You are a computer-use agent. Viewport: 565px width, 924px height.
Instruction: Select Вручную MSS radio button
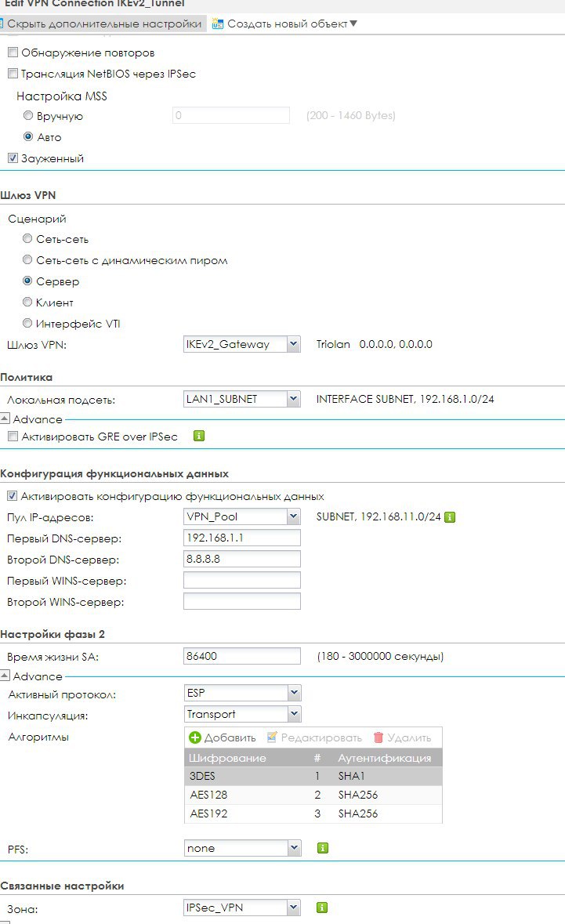(x=27, y=115)
